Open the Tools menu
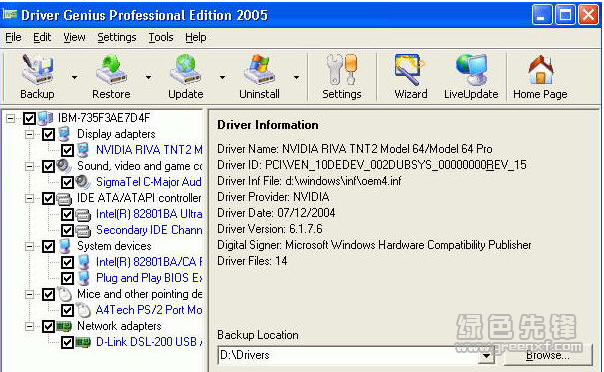 pyautogui.click(x=161, y=37)
